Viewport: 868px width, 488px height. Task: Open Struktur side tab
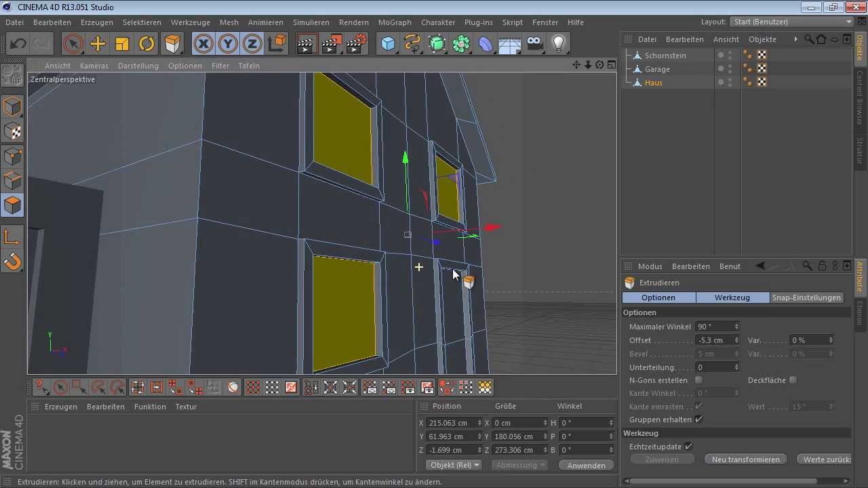(860, 150)
